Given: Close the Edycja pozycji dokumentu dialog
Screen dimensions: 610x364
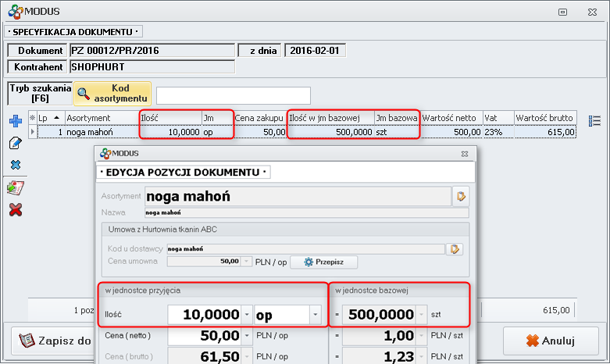Looking at the screenshot, I should coord(465,154).
